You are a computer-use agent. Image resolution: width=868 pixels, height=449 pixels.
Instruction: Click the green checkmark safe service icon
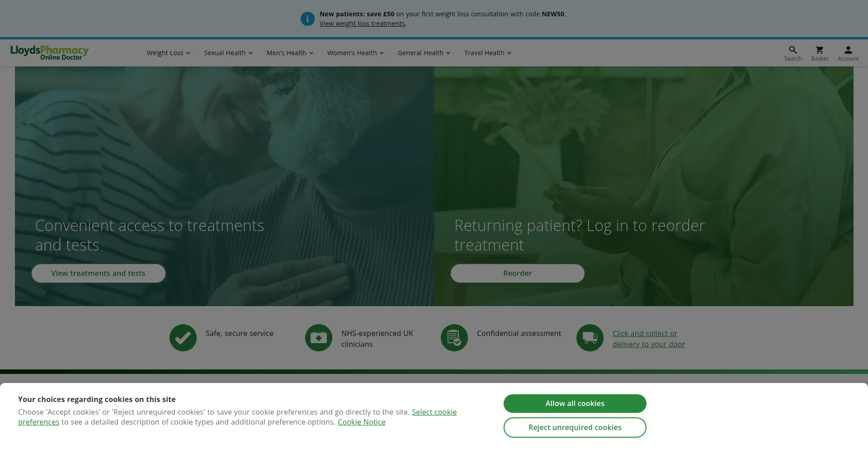click(x=183, y=338)
